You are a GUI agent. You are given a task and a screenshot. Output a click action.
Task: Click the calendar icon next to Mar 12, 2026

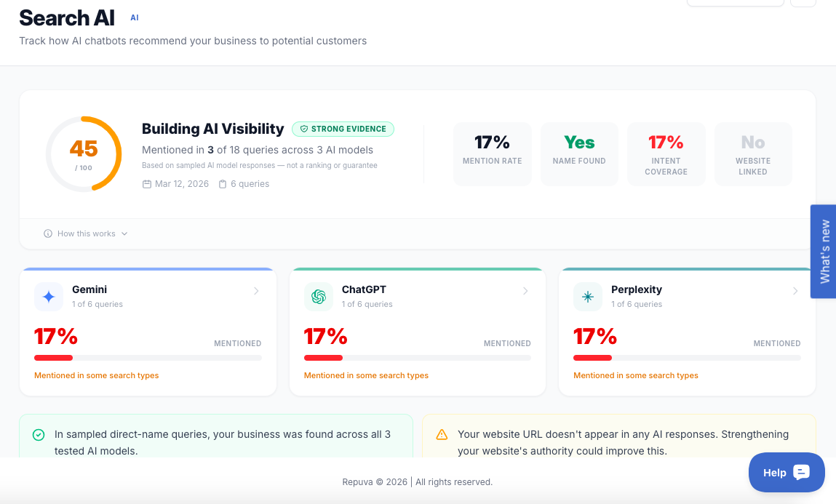click(x=147, y=184)
